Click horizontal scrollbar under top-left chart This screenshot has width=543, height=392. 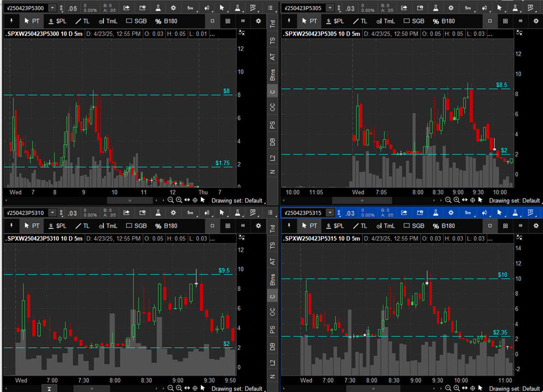[x=129, y=200]
